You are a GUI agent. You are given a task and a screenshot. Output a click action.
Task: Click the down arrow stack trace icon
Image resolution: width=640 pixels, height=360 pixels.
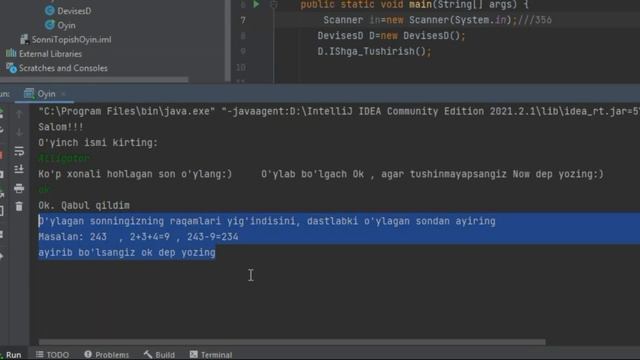19,132
